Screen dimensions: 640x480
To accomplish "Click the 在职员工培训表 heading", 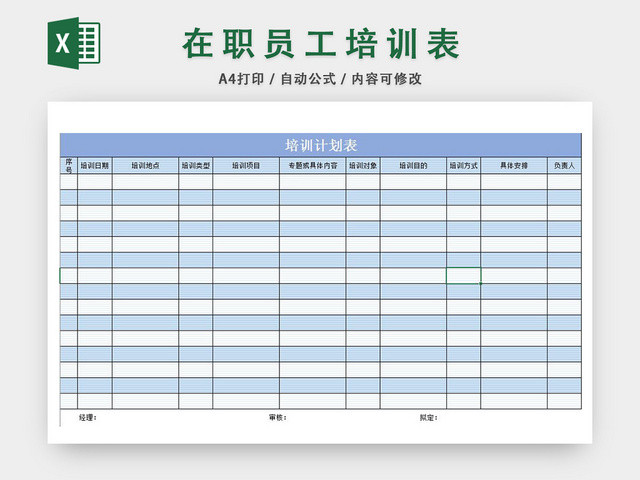I will click(x=321, y=43).
